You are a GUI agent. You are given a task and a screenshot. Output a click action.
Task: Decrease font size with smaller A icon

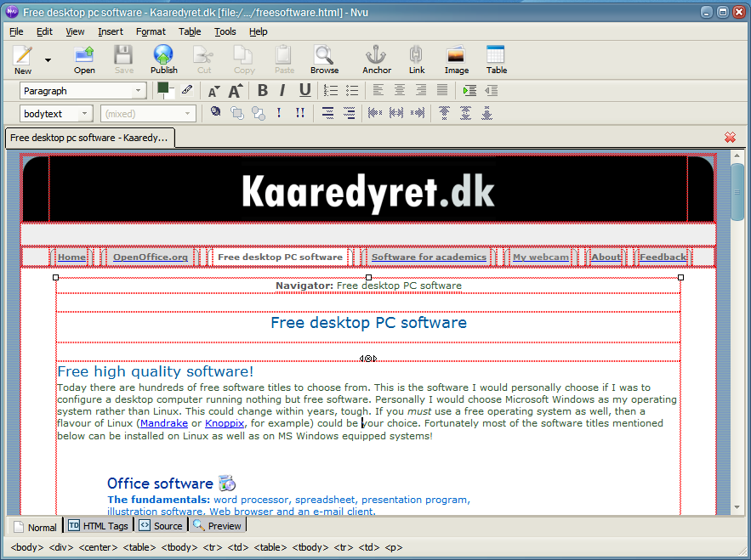click(x=213, y=90)
